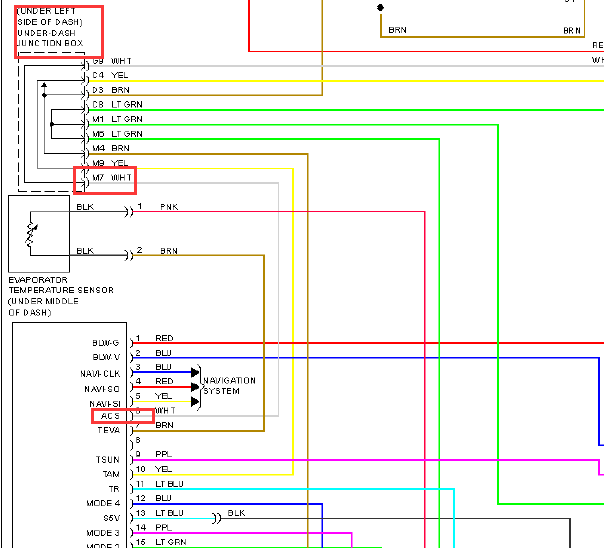The height and width of the screenshot is (548, 604).
Task: Click the M9 YEL connector label
Action: pyautogui.click(x=110, y=163)
